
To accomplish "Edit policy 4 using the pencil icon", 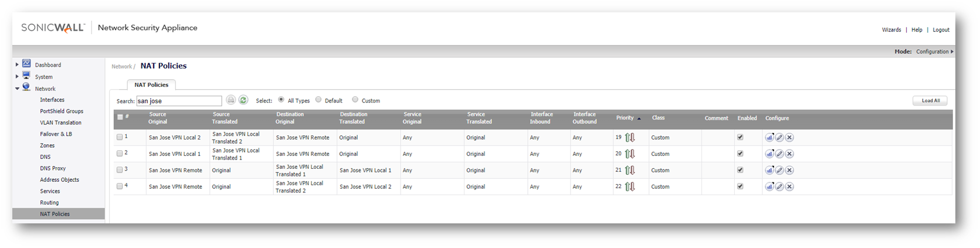I will point(779,186).
